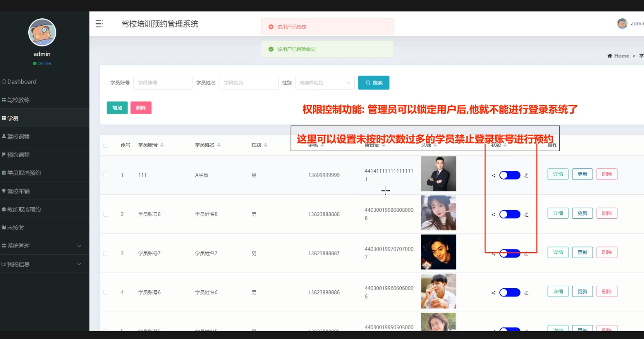
Task: Click the sidebar admin profile picture
Action: click(x=42, y=32)
